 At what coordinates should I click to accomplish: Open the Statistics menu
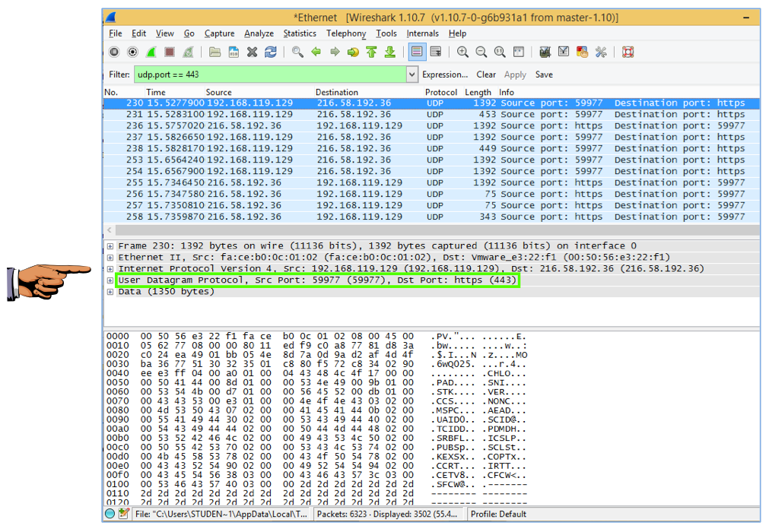(x=300, y=33)
